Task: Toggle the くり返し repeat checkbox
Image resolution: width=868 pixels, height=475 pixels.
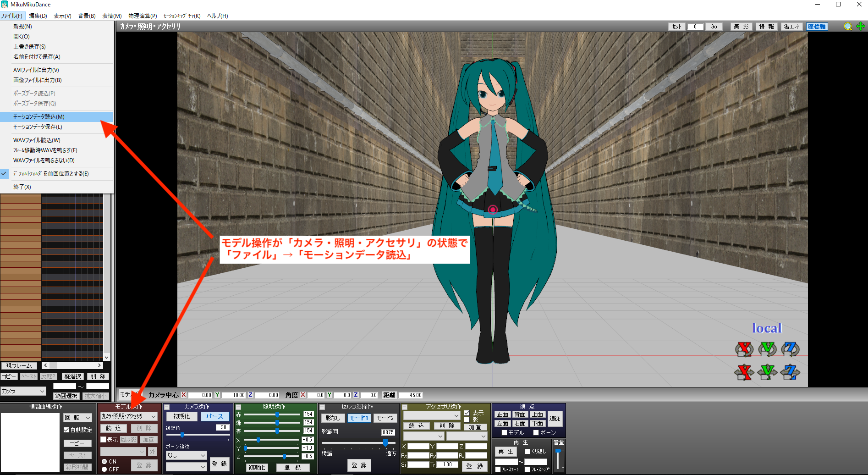Action: tap(527, 452)
